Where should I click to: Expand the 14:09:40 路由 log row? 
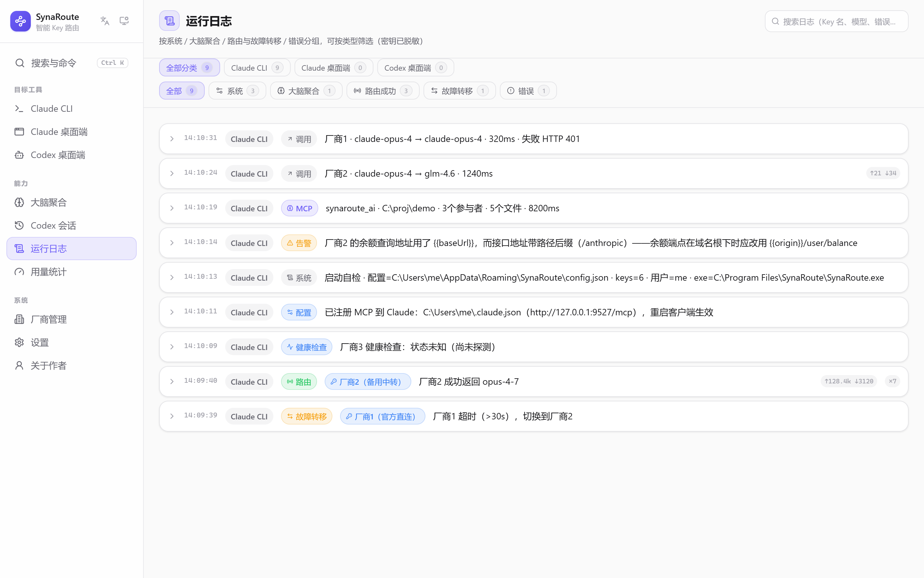click(534, 381)
